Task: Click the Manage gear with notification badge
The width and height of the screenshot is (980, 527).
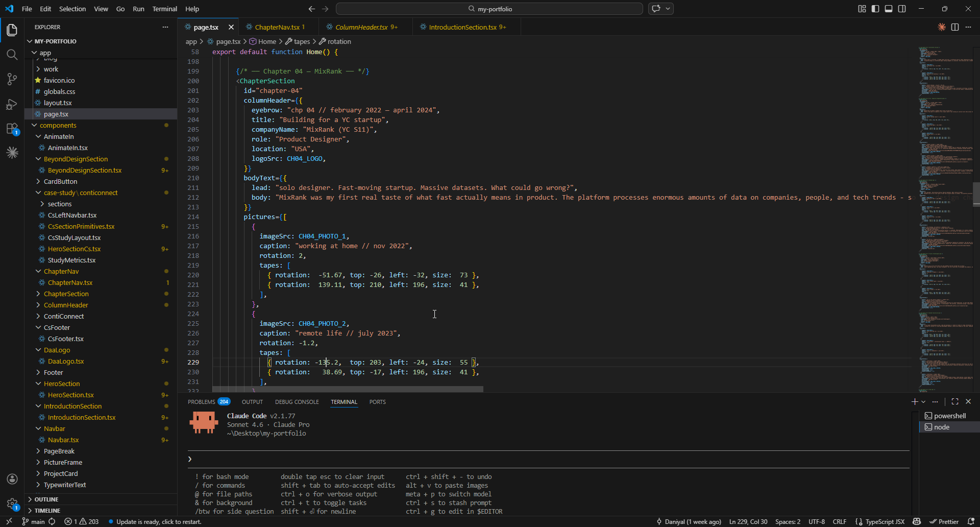Action: pyautogui.click(x=12, y=504)
